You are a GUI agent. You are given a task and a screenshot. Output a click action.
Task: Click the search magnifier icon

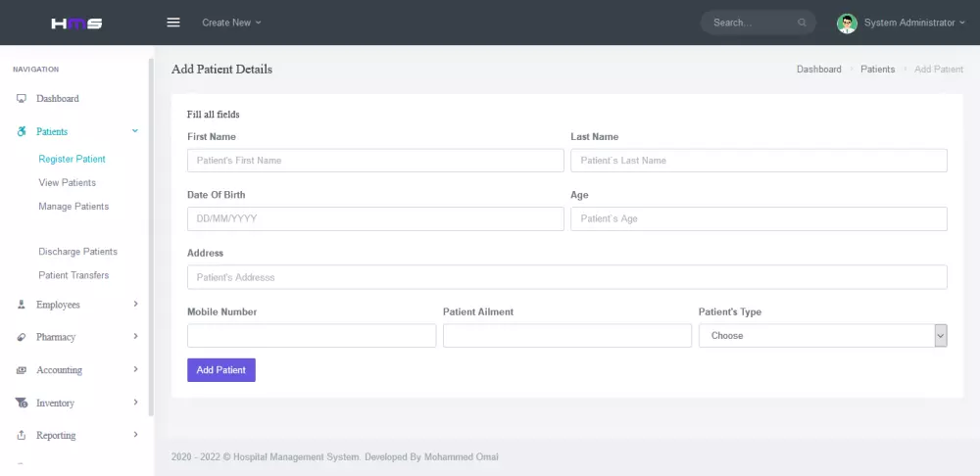803,23
